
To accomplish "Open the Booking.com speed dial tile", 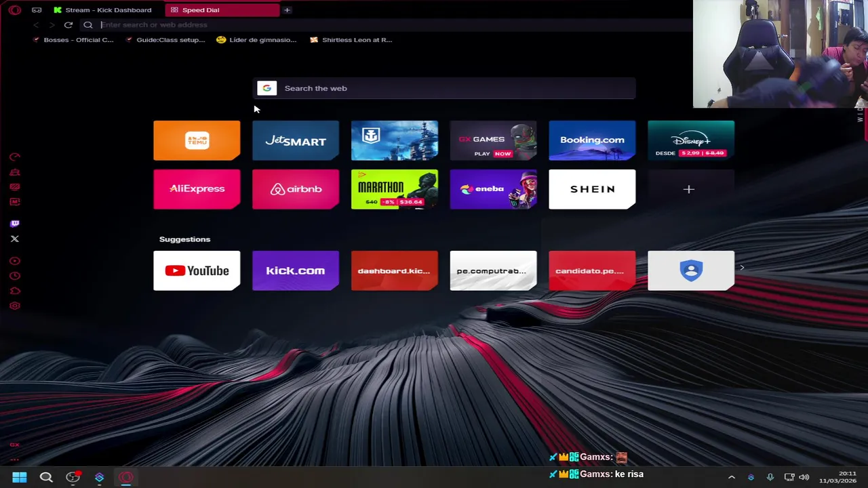I will click(592, 140).
